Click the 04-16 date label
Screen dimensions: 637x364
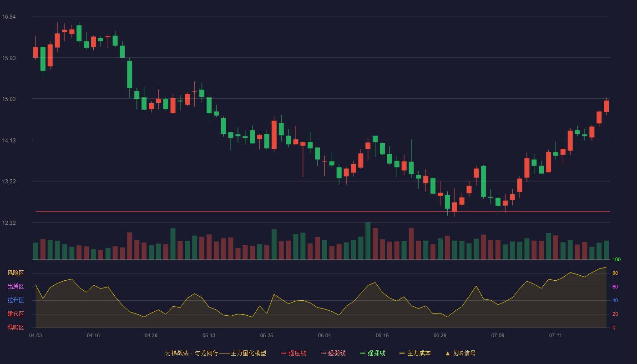93,335
